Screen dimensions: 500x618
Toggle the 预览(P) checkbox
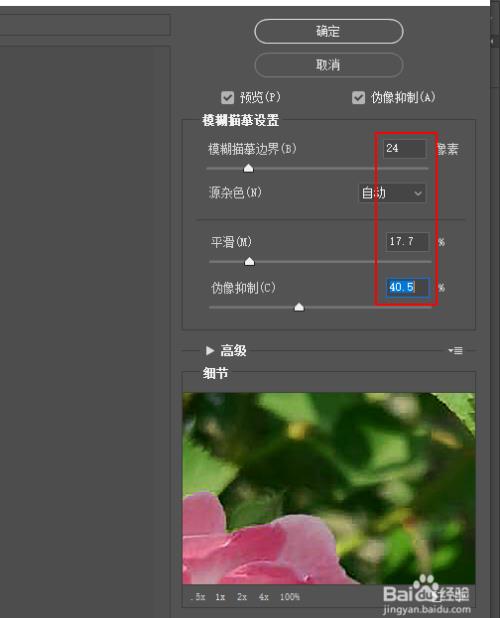[227, 97]
